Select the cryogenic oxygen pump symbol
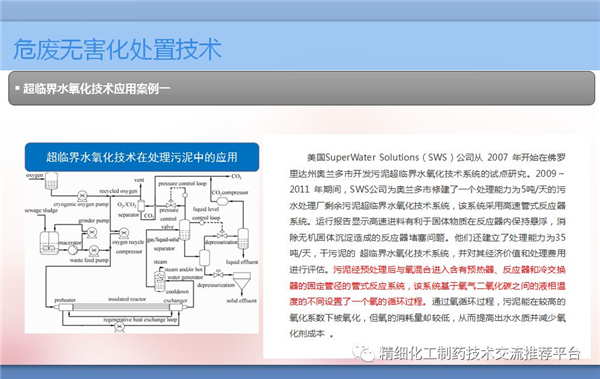This screenshot has height=379, width=600. [x=82, y=196]
